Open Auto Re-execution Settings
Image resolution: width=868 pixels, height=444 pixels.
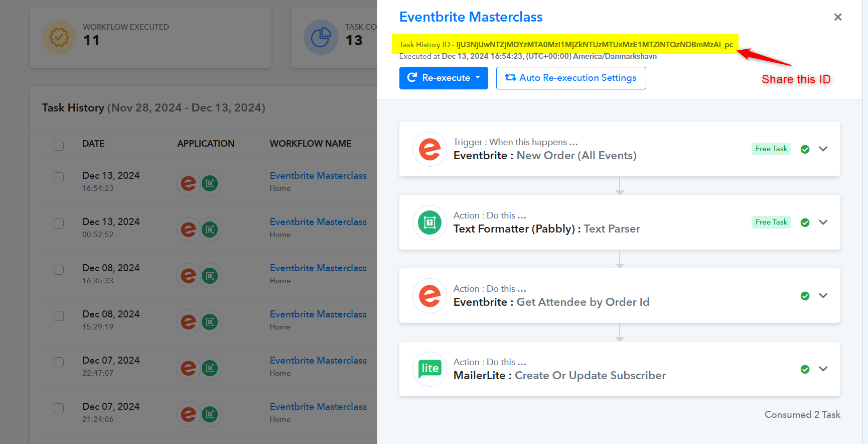tap(571, 78)
